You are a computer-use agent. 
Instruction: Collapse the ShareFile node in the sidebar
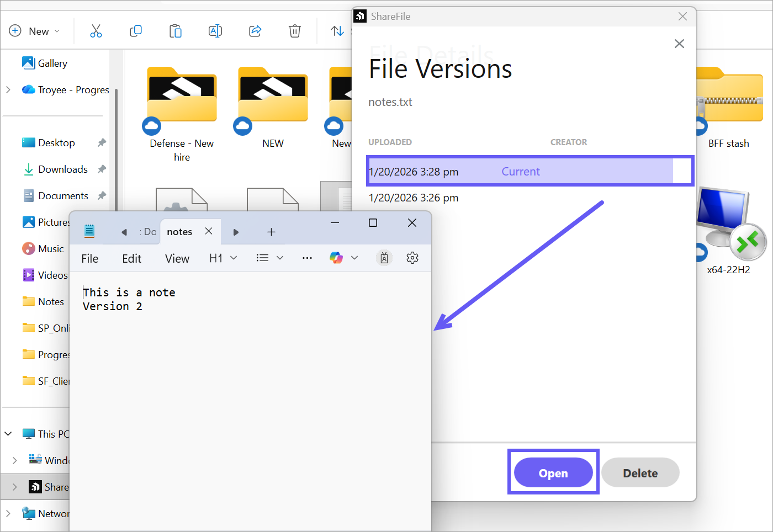pos(15,487)
